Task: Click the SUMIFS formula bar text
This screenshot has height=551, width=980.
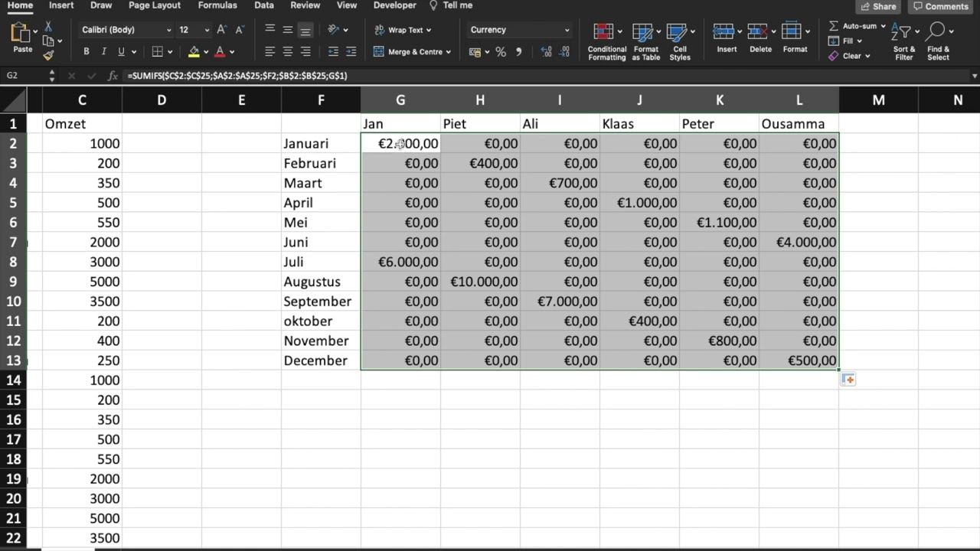Action: [x=237, y=76]
